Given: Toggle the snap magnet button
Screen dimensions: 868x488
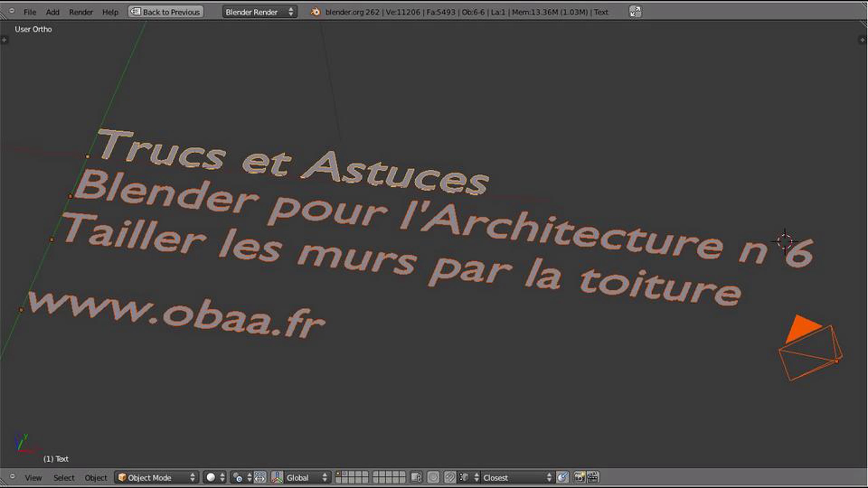Looking at the screenshot, I should [450, 478].
